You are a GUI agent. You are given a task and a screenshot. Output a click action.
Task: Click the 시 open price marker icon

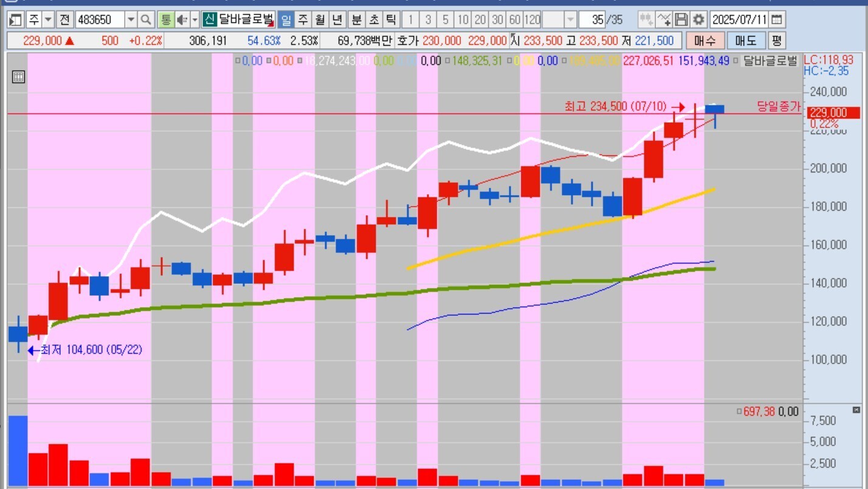[515, 41]
